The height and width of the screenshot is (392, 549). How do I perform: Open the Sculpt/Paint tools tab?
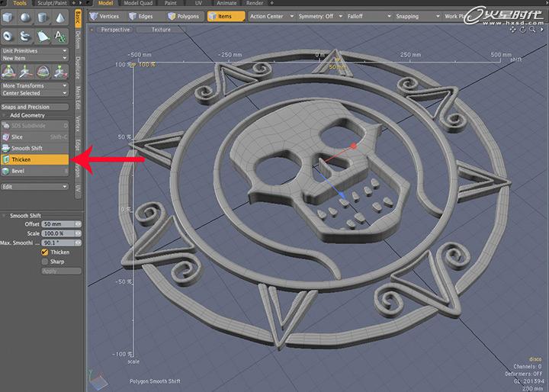click(x=52, y=3)
